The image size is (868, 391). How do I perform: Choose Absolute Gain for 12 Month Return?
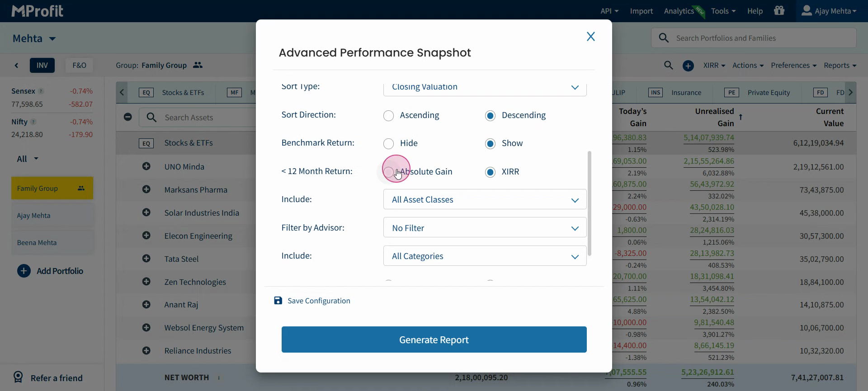tap(388, 172)
